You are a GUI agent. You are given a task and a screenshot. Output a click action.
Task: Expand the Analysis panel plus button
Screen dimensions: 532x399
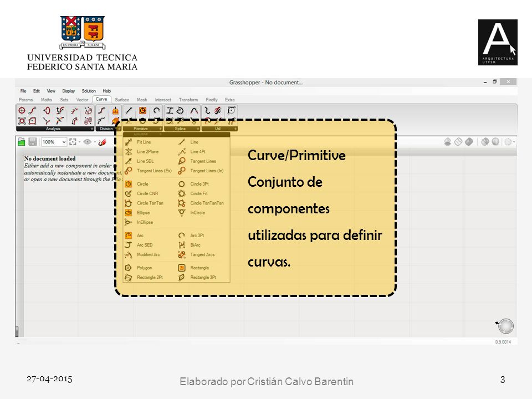pyautogui.click(x=91, y=129)
